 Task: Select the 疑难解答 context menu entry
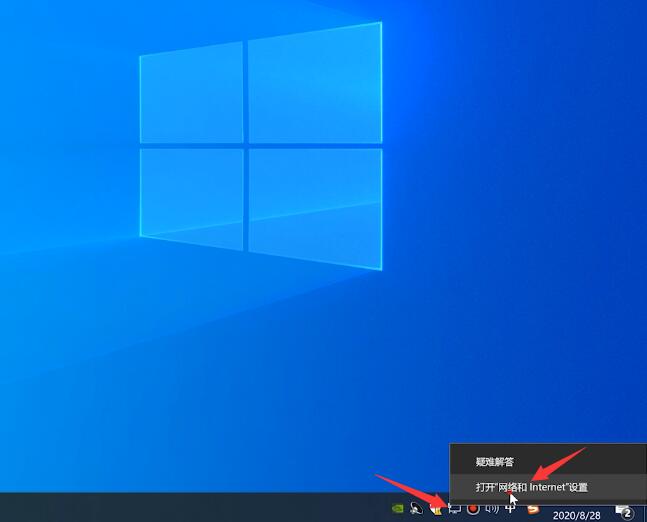[x=548, y=462]
